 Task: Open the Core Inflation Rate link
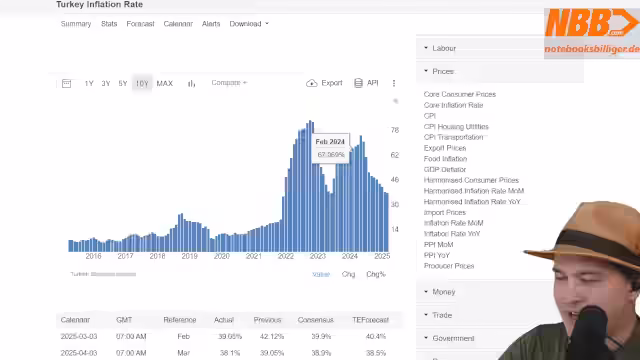[x=453, y=105]
